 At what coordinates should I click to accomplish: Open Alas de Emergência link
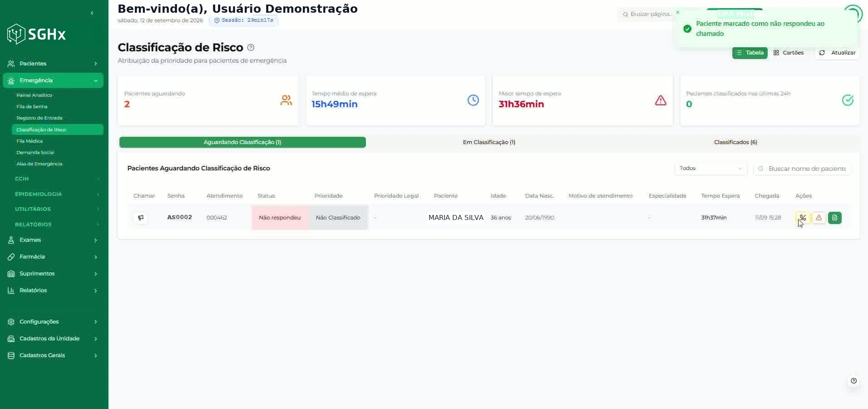point(39,164)
